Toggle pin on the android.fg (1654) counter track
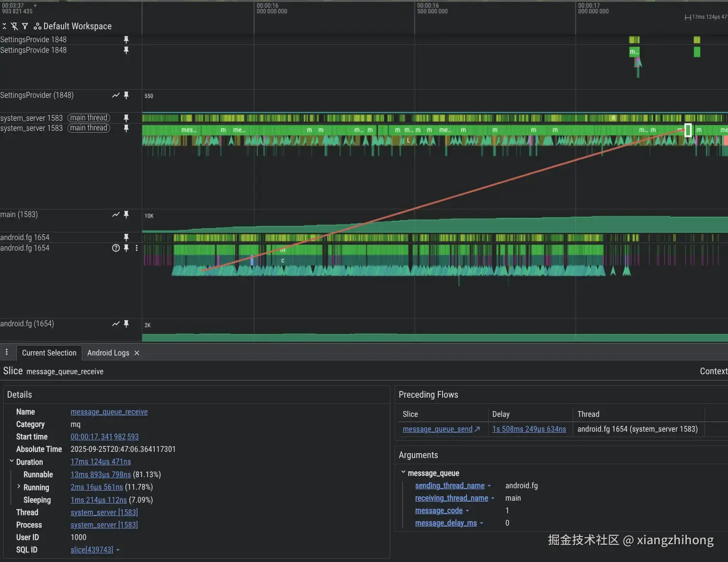 coord(126,324)
